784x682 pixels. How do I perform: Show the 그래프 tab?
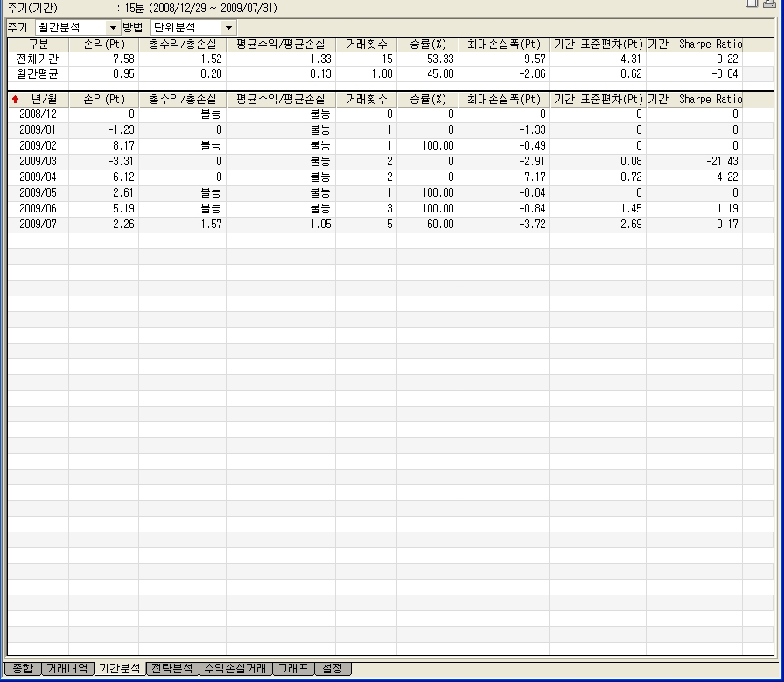click(x=292, y=669)
